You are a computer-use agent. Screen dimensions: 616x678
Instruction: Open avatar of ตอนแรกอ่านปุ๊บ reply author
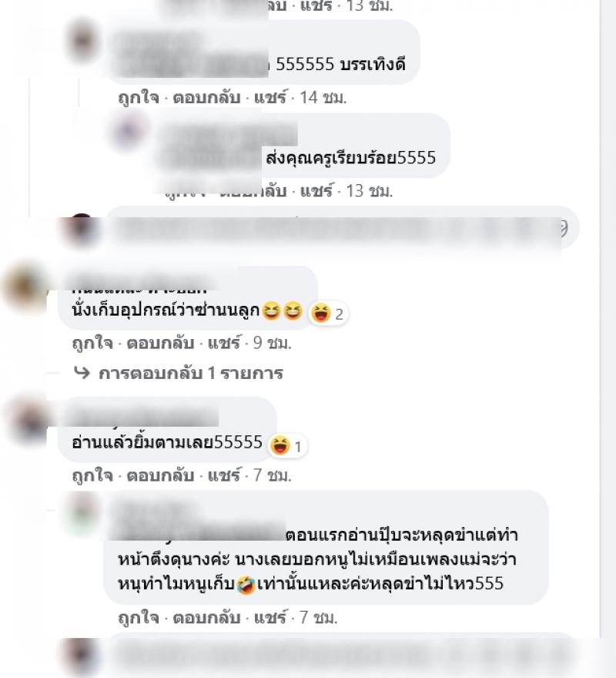click(x=82, y=515)
